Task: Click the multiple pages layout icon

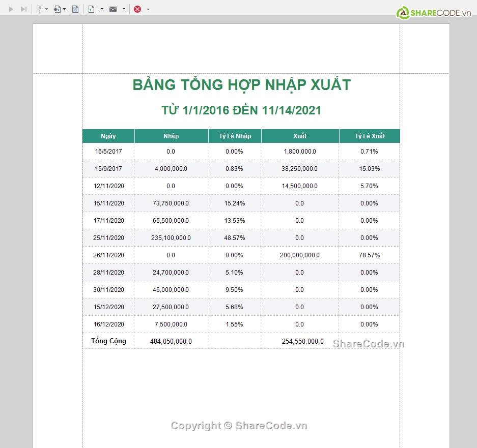Action: (40, 9)
